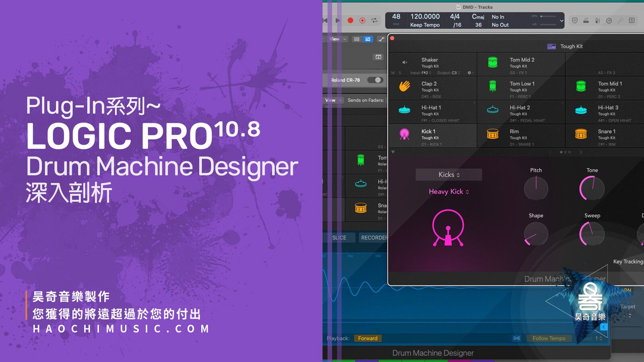The height and width of the screenshot is (362, 644).
Task: Open the View menu near grid buttons
Action: [x=337, y=39]
